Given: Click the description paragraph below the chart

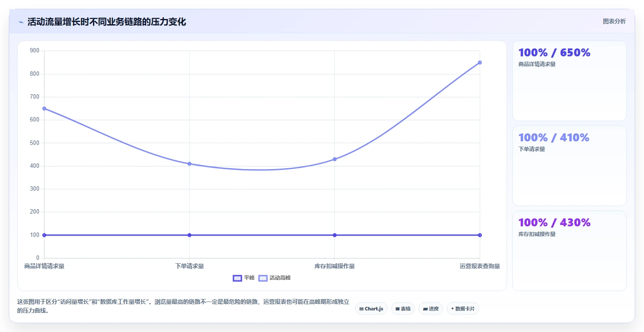Looking at the screenshot, I should (x=183, y=306).
